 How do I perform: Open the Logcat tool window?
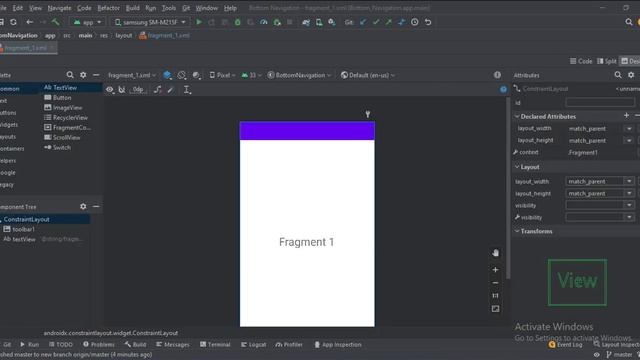(x=253, y=344)
